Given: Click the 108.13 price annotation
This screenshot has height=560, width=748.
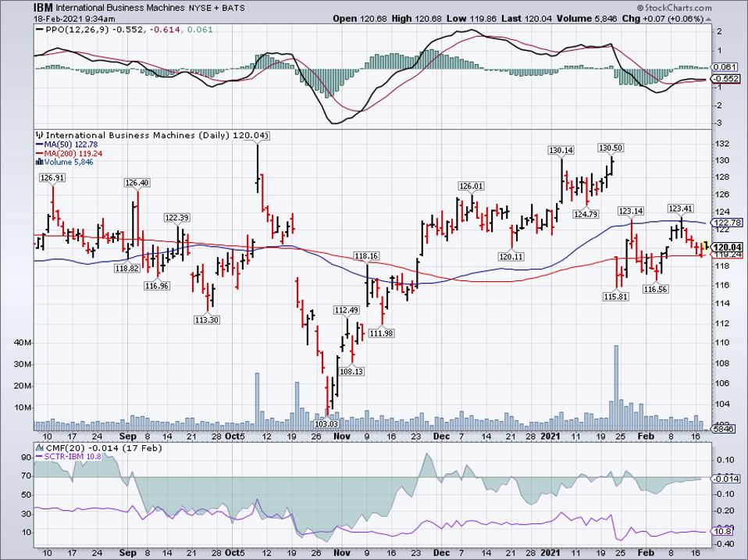Looking at the screenshot, I should (x=351, y=372).
